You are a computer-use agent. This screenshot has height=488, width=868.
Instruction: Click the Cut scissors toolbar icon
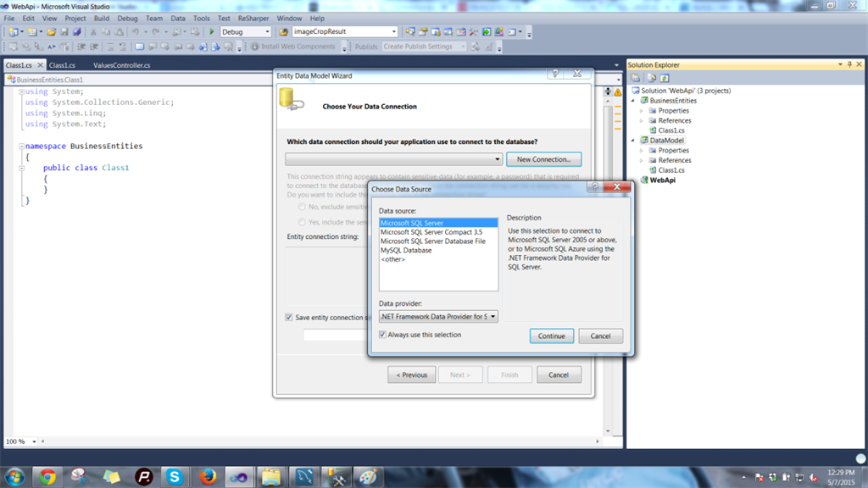(x=93, y=32)
